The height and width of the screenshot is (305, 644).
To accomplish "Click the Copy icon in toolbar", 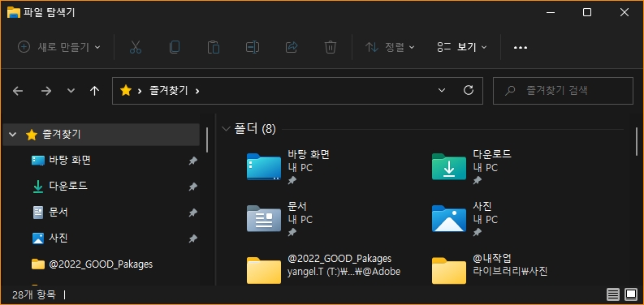I will point(174,47).
